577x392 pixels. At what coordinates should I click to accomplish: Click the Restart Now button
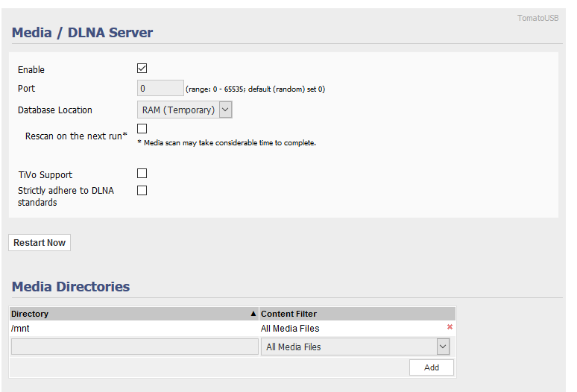(x=40, y=243)
